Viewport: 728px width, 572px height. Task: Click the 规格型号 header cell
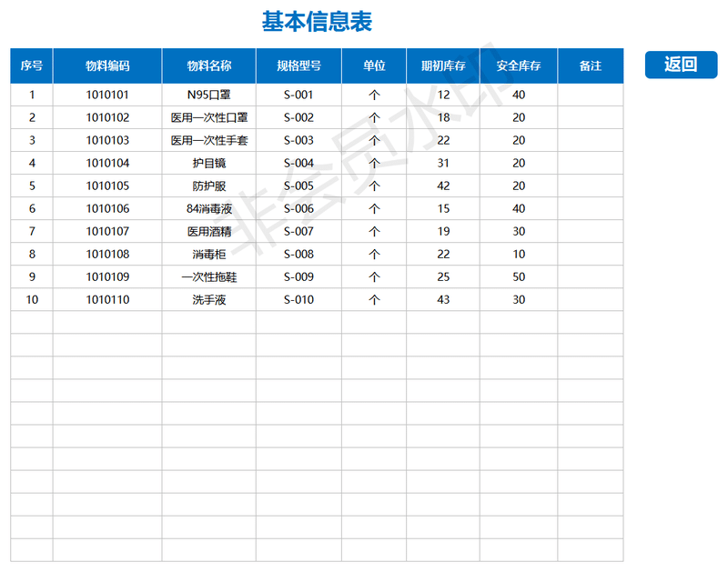298,66
